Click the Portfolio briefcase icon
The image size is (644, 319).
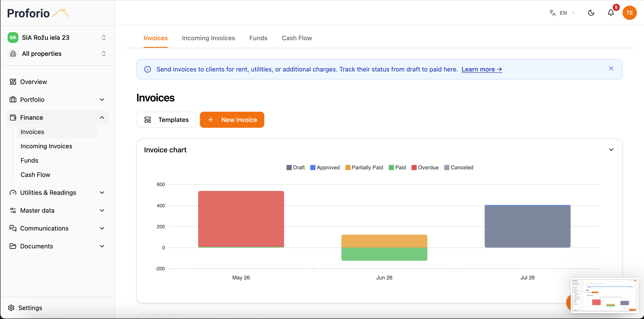click(x=13, y=99)
